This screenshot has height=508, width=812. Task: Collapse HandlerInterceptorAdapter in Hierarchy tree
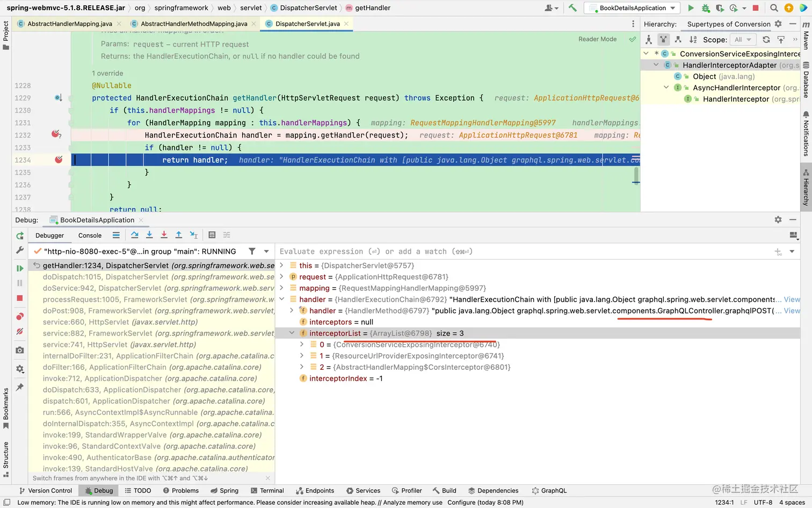click(x=656, y=65)
